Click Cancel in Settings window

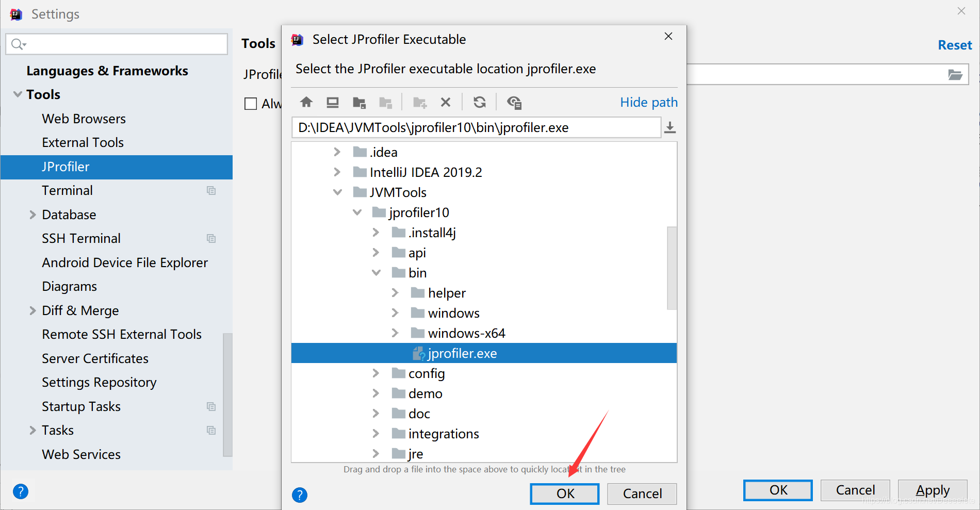(x=855, y=490)
